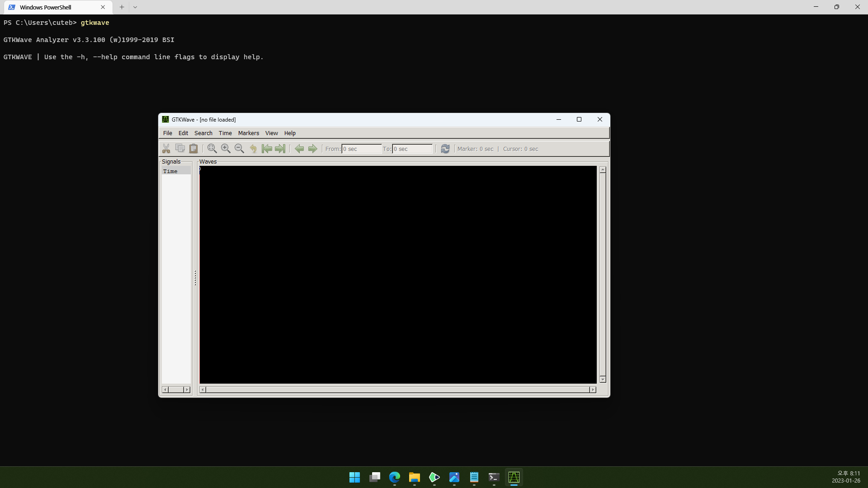Viewport: 868px width, 488px height.
Task: Click Waves vertical scrollbar down arrow
Action: (x=603, y=379)
